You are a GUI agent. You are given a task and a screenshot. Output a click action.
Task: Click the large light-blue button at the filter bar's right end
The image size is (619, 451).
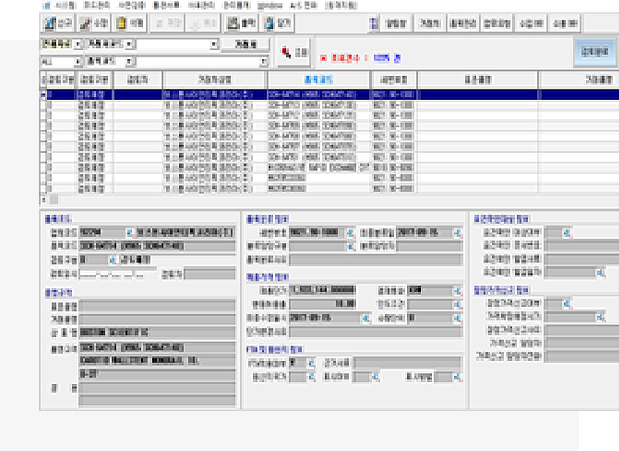point(595,52)
